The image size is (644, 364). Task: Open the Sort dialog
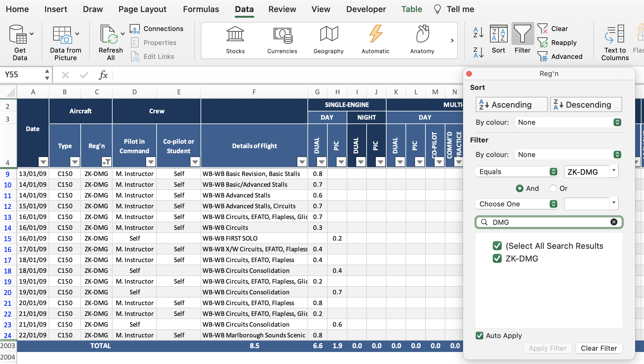pyautogui.click(x=498, y=39)
